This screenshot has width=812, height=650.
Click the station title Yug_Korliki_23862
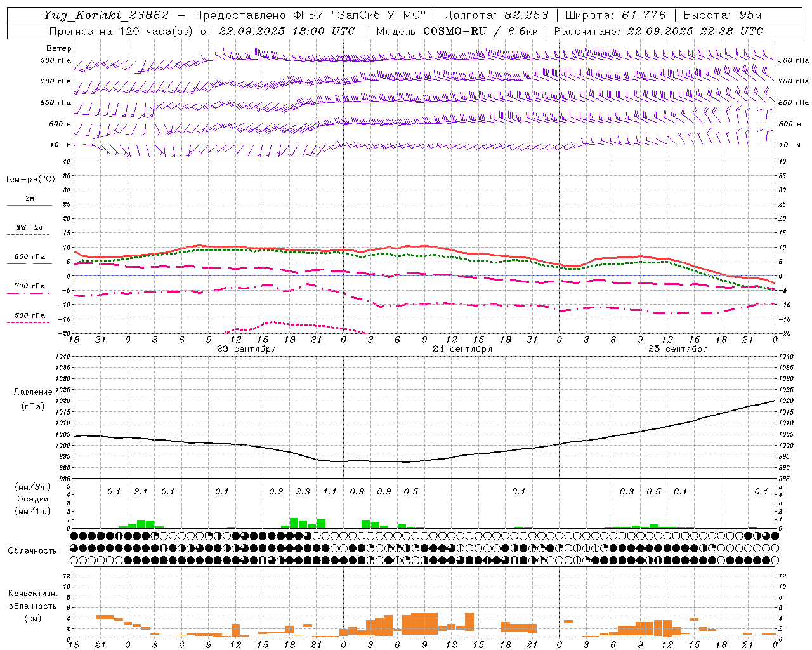pyautogui.click(x=107, y=16)
